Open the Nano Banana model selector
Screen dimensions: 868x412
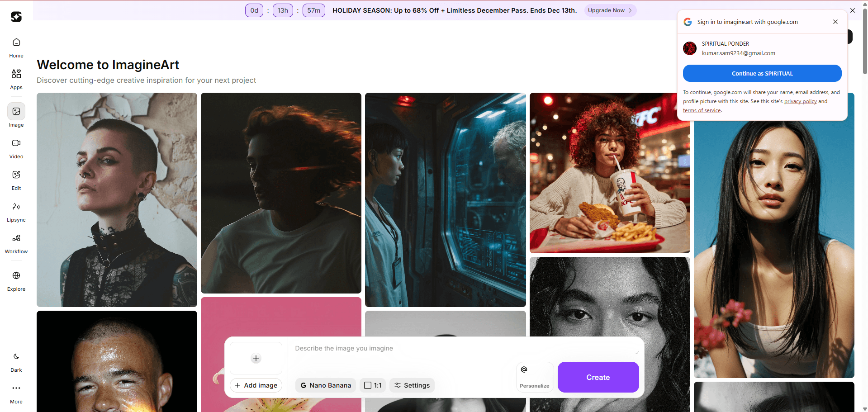point(325,385)
